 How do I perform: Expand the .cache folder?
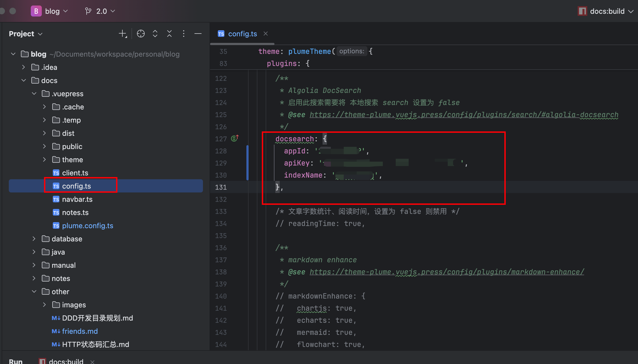pos(45,107)
